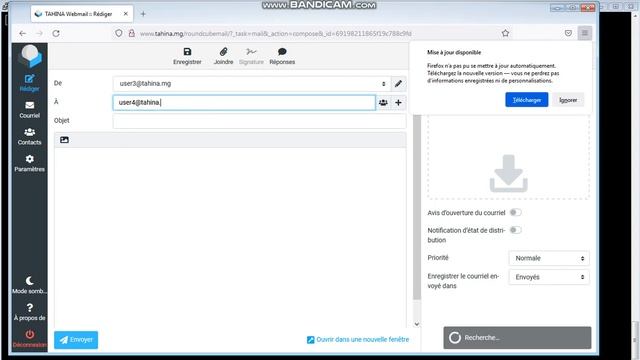Open the Priorité Normale dropdown

tap(549, 258)
